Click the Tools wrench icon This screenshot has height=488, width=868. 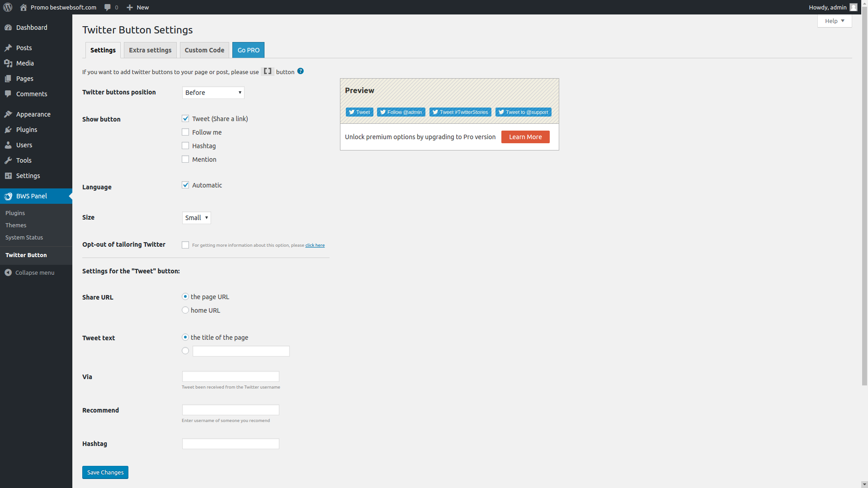[8, 160]
